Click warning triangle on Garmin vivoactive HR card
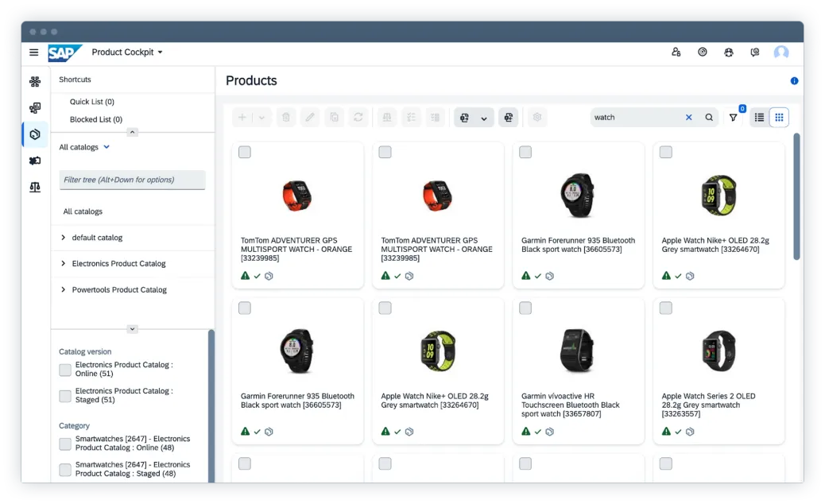This screenshot has width=825, height=504. tap(525, 432)
